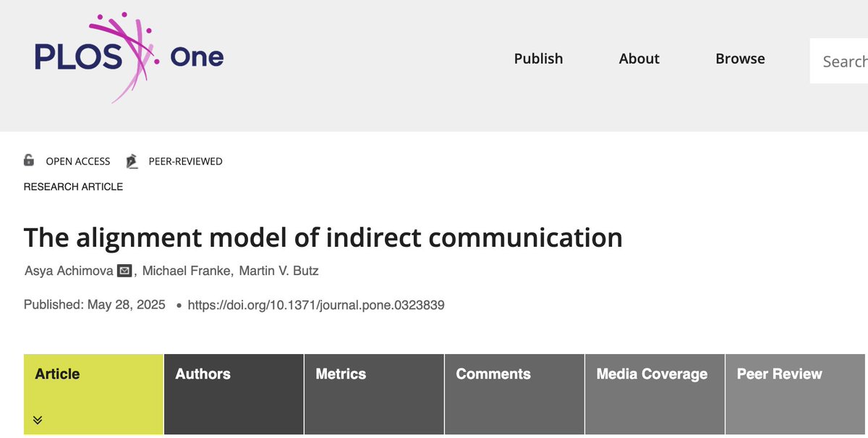This screenshot has height=438, width=868.
Task: Click the open access padlock icon
Action: coord(29,161)
